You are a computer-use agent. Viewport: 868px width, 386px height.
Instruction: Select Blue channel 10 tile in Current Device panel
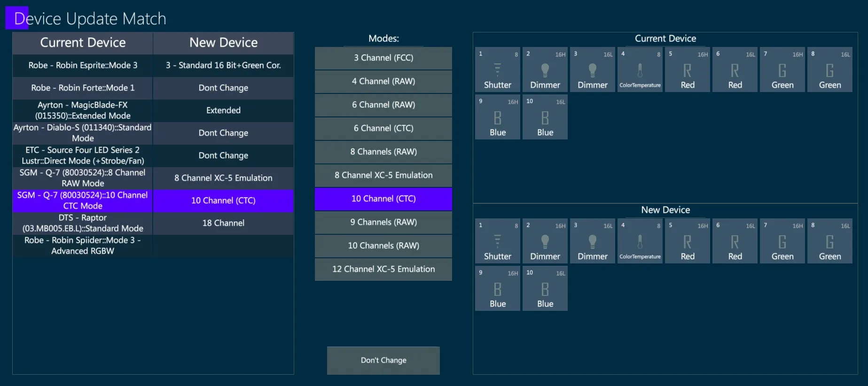tap(545, 117)
